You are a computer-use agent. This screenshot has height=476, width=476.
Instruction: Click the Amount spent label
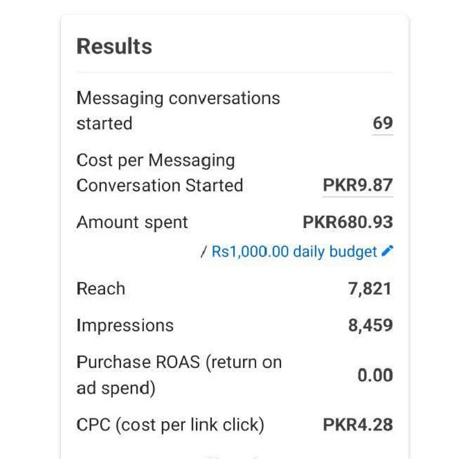(x=132, y=222)
